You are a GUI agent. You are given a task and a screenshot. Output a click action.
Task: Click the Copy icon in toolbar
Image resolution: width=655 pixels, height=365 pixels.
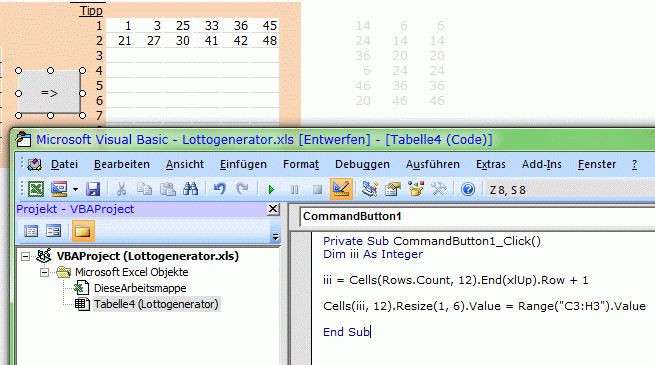145,190
